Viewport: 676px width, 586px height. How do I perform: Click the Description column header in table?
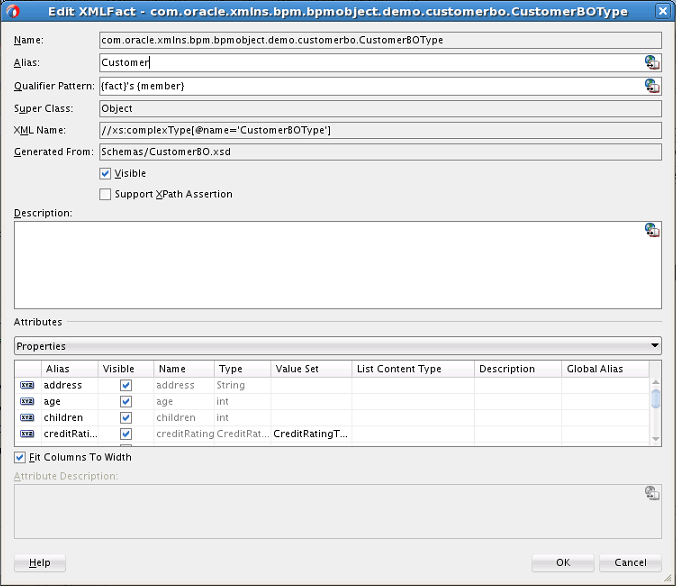(x=518, y=369)
